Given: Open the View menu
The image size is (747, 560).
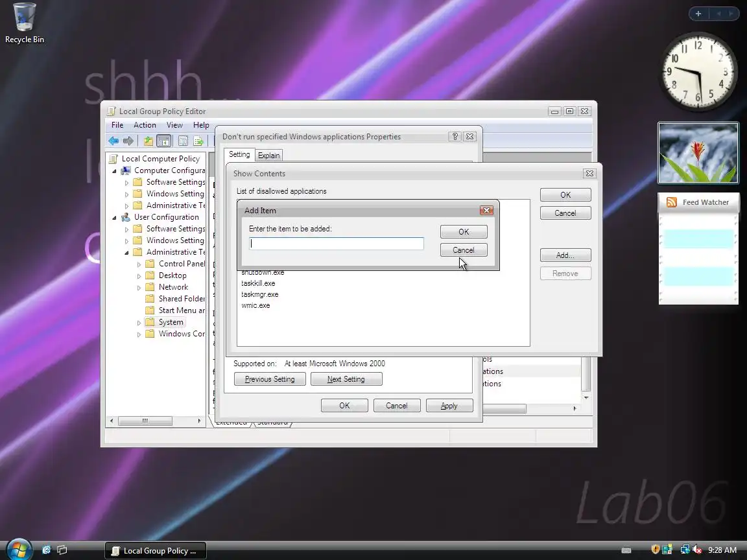Looking at the screenshot, I should click(x=174, y=124).
